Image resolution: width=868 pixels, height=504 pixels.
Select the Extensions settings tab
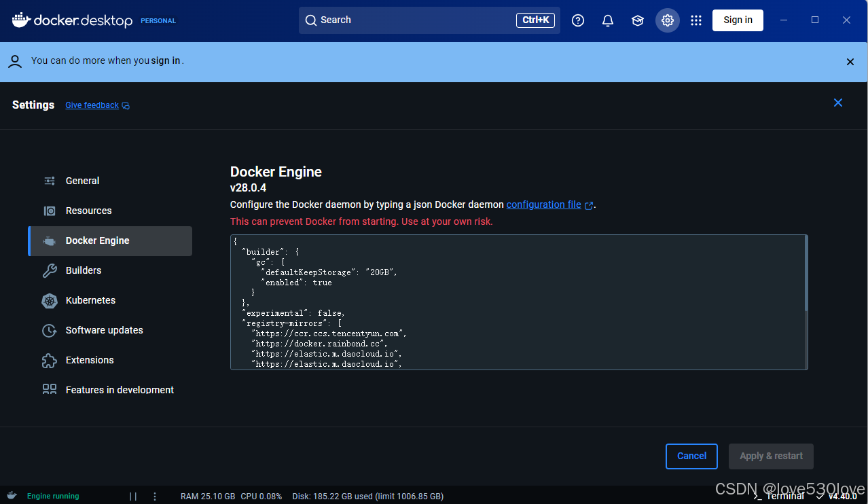pyautogui.click(x=110, y=360)
